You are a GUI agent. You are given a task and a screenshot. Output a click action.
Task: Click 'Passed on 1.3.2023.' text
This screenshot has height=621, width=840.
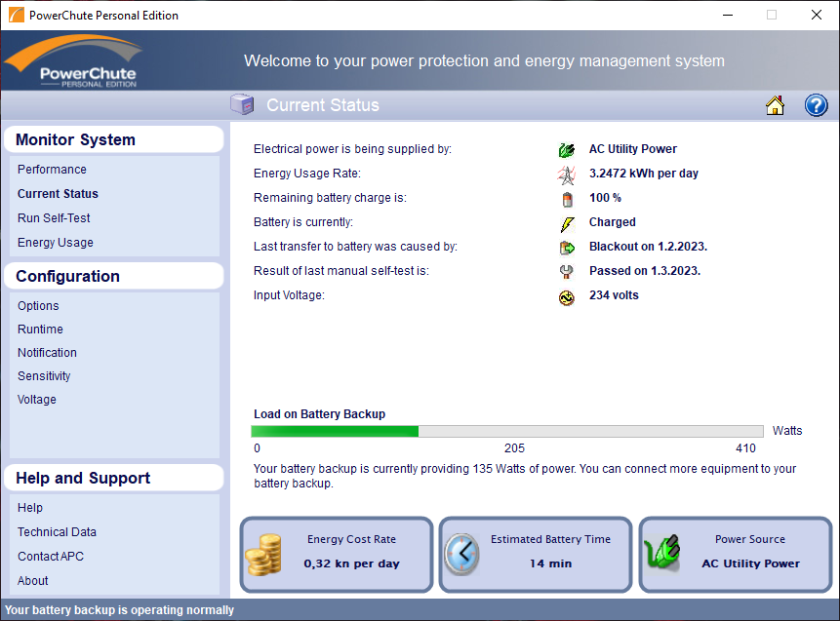[645, 271]
